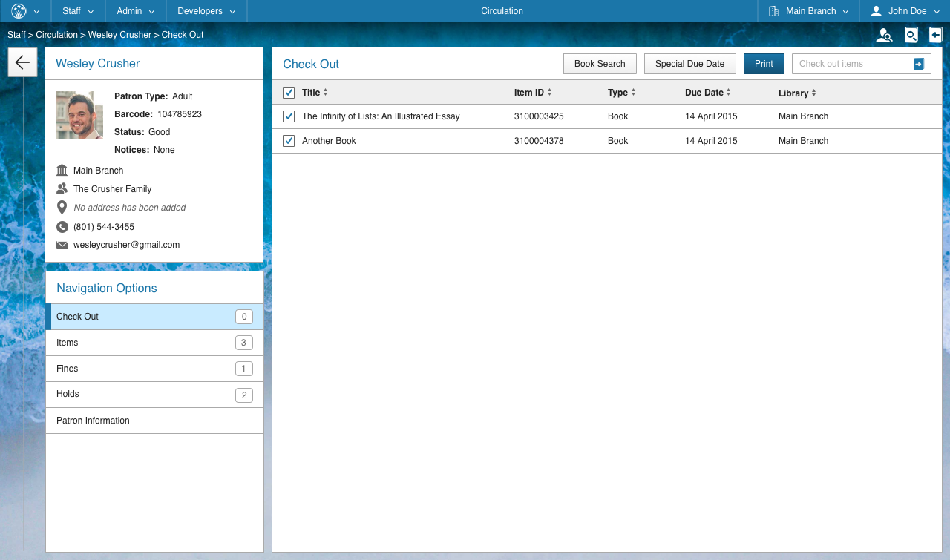Follow the Circulation breadcrumb link
The height and width of the screenshot is (560, 950).
pos(56,34)
